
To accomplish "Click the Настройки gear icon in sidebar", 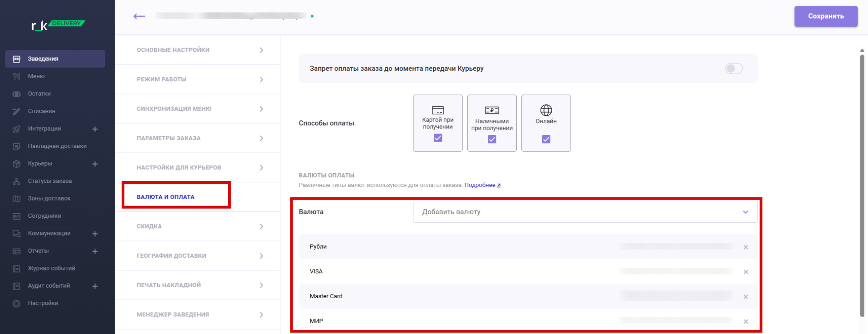I will (17, 304).
